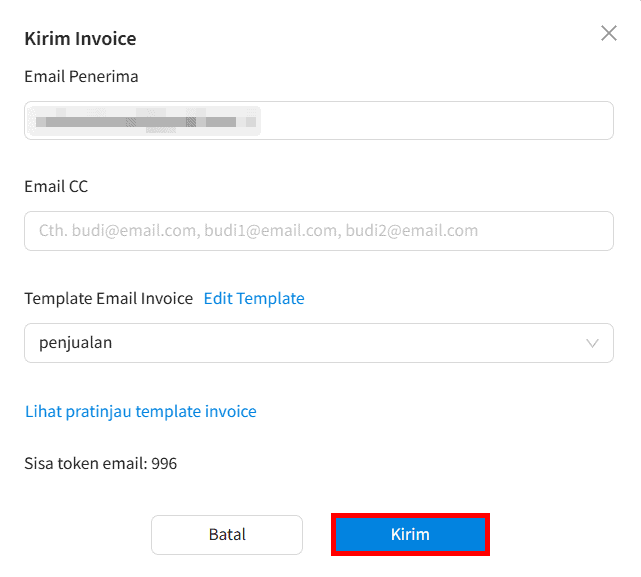The height and width of the screenshot is (577, 641).
Task: Expand the template dropdown chevron arrow
Action: (x=593, y=343)
